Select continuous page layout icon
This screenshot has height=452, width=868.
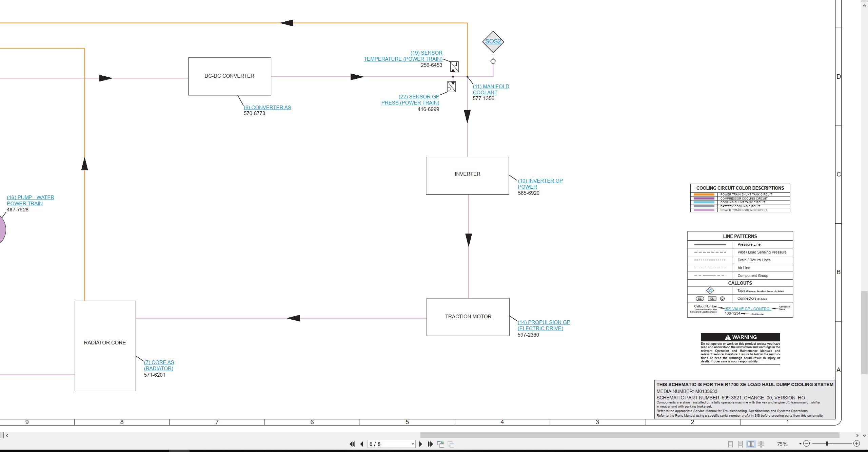741,444
